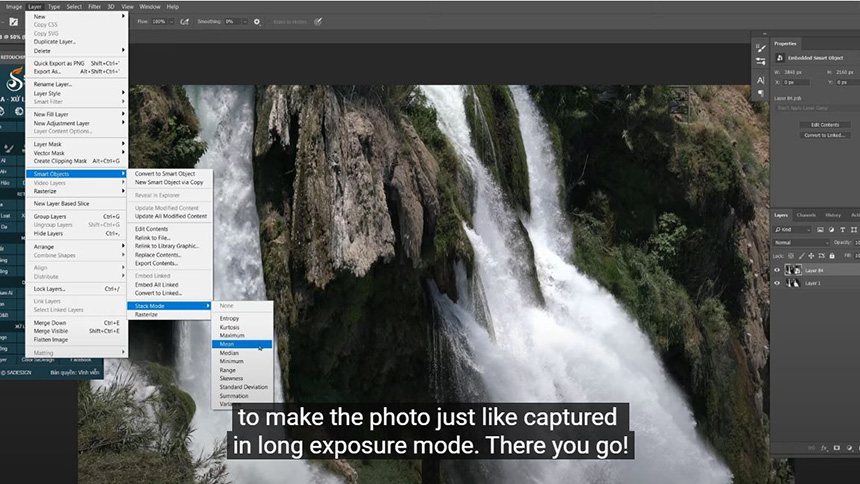The height and width of the screenshot is (484, 860).
Task: Switch to the Channels tab
Action: (x=806, y=215)
